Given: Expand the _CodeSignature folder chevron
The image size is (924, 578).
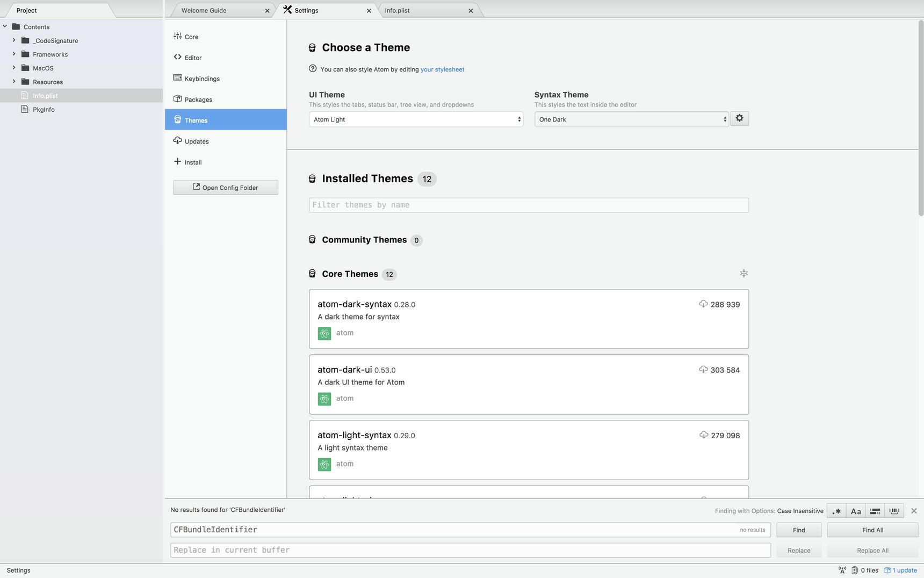Looking at the screenshot, I should coord(14,40).
